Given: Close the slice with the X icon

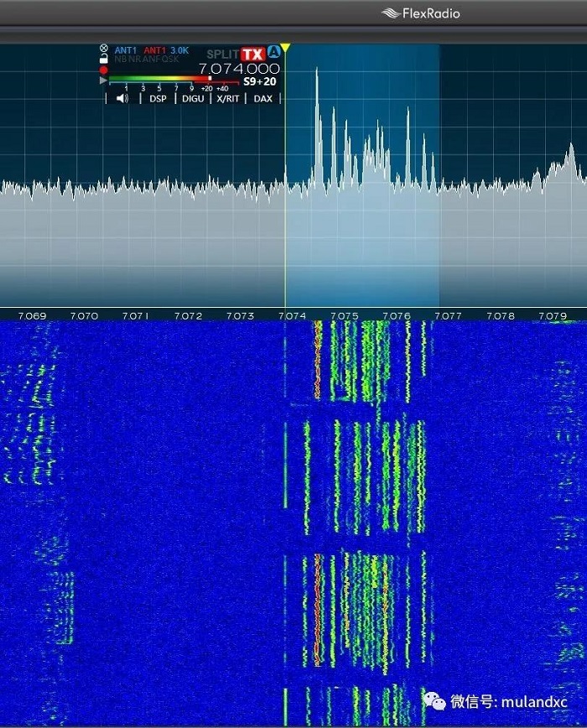Looking at the screenshot, I should 104,49.
